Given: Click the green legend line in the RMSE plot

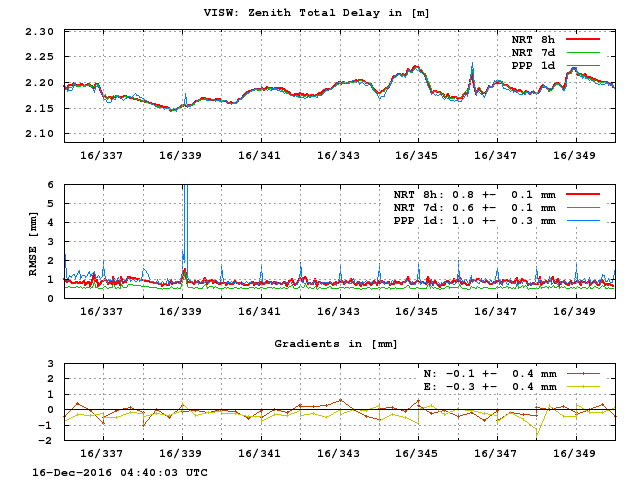Looking at the screenshot, I should (x=583, y=207).
